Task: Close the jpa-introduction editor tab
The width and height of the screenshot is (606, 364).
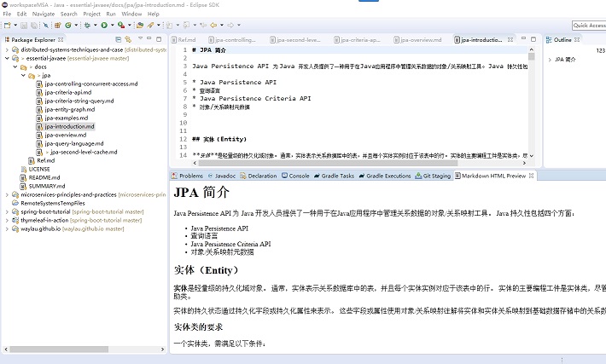Action: pyautogui.click(x=510, y=39)
